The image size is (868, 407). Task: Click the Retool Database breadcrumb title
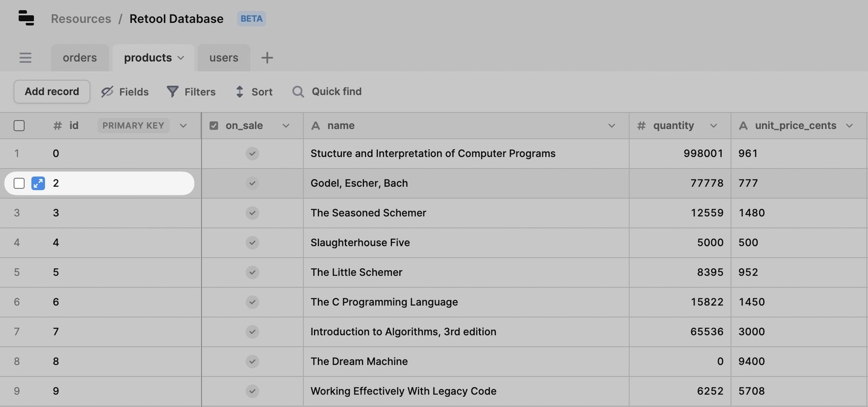(176, 18)
